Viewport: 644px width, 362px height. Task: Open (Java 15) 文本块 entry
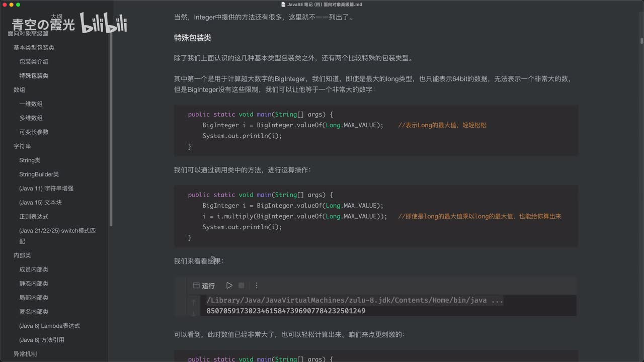click(40, 203)
